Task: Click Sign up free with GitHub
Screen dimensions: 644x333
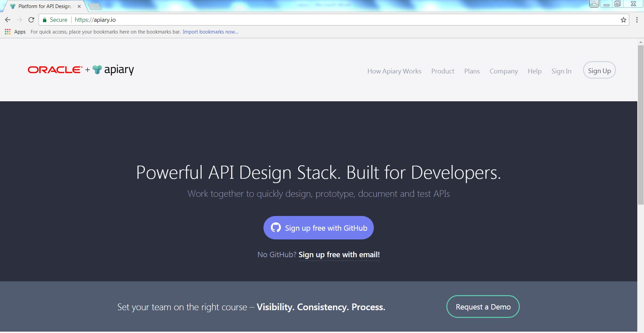Action: coord(318,228)
